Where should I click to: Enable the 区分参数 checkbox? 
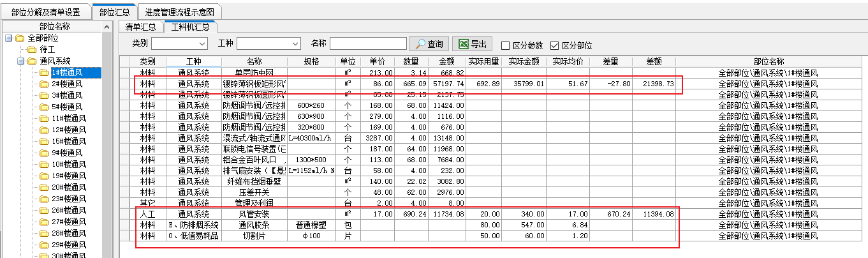[x=506, y=46]
